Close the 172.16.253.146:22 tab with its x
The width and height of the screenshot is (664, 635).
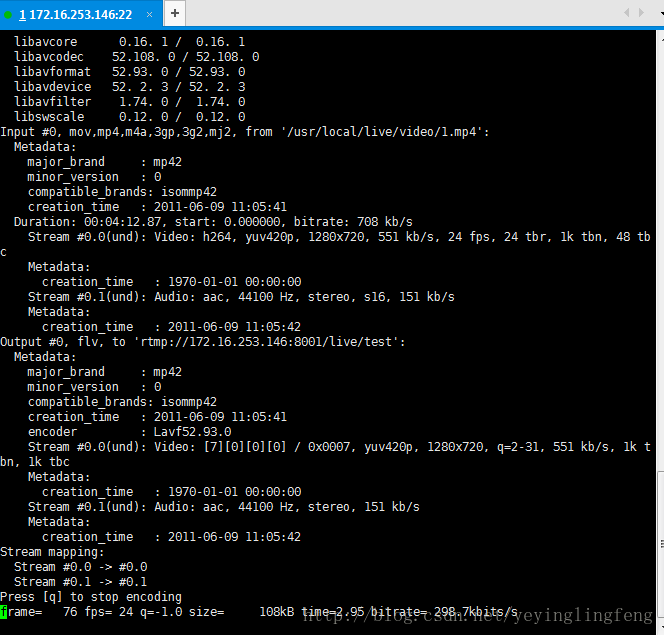coord(149,15)
